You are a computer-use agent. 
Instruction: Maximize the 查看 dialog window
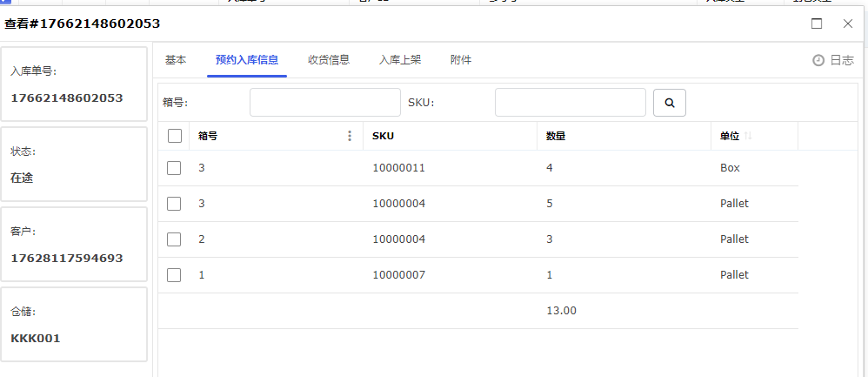(x=817, y=24)
